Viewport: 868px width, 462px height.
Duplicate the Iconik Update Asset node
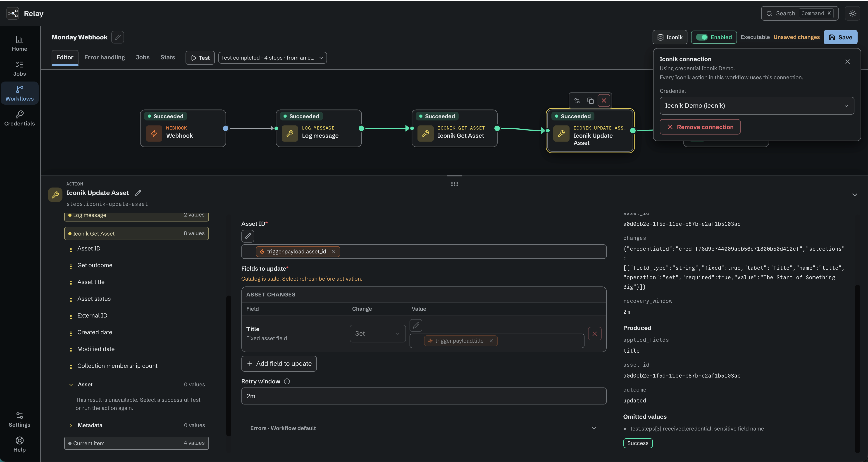click(590, 101)
